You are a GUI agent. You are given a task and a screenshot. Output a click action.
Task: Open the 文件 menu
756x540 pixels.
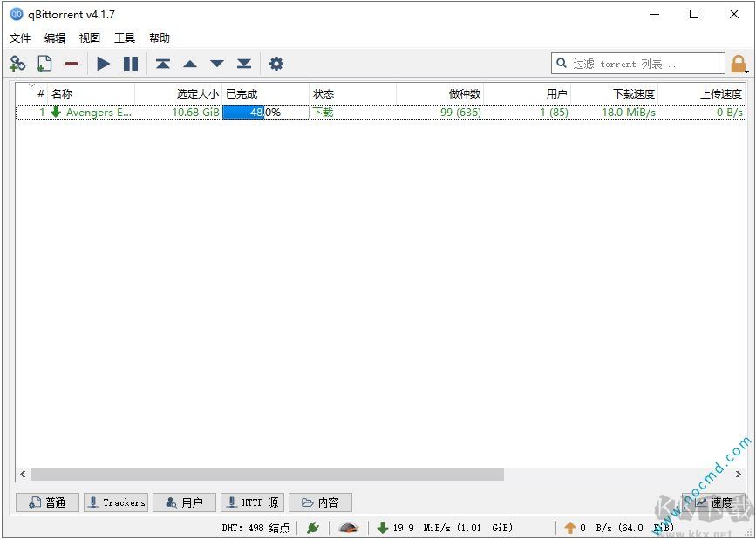click(20, 38)
